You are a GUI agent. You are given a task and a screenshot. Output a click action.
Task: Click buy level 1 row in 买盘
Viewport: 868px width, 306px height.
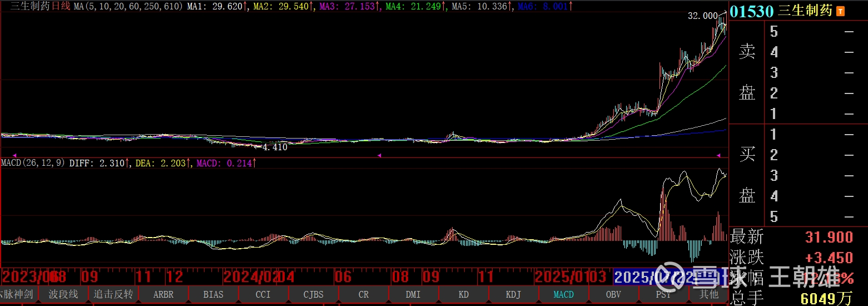[812, 135]
